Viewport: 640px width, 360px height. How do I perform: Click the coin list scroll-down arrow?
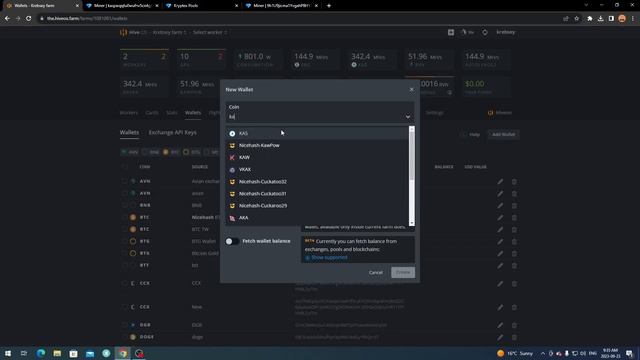[x=411, y=223]
